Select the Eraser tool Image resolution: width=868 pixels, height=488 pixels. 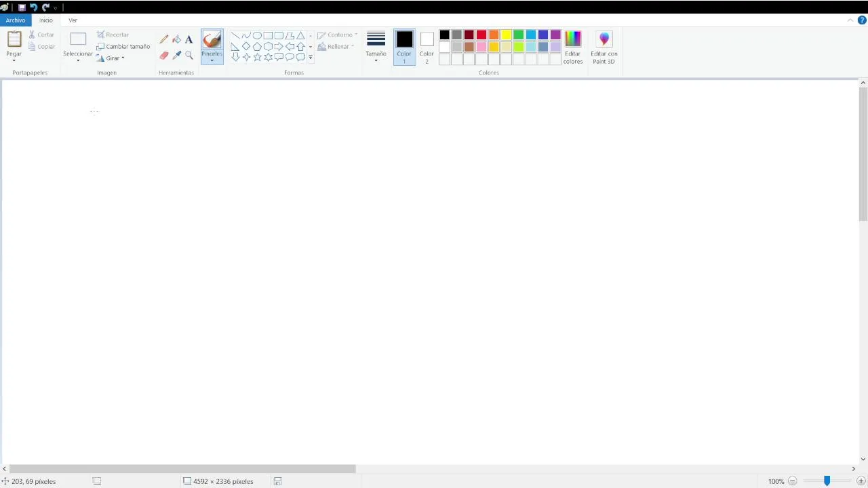(164, 56)
